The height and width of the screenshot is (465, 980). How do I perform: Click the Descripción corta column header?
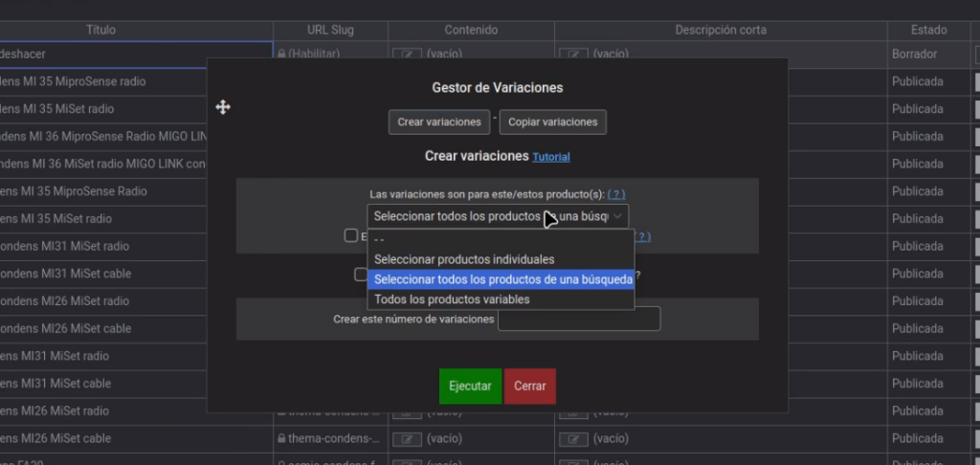tap(720, 30)
